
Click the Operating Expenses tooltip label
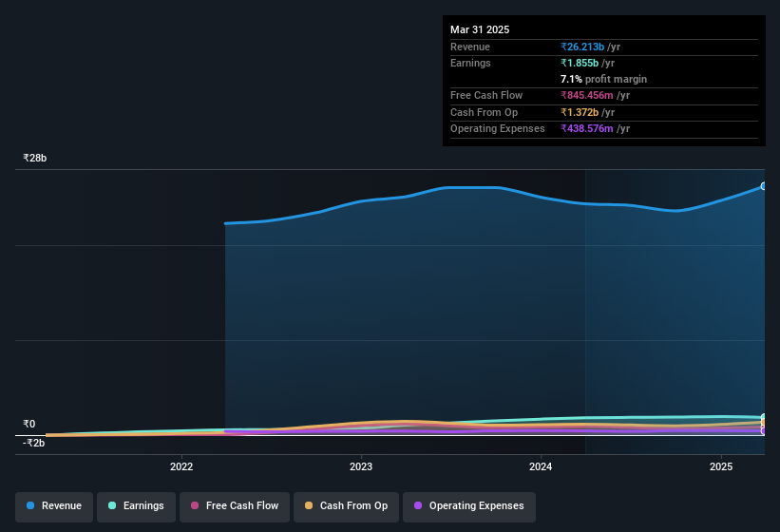498,129
